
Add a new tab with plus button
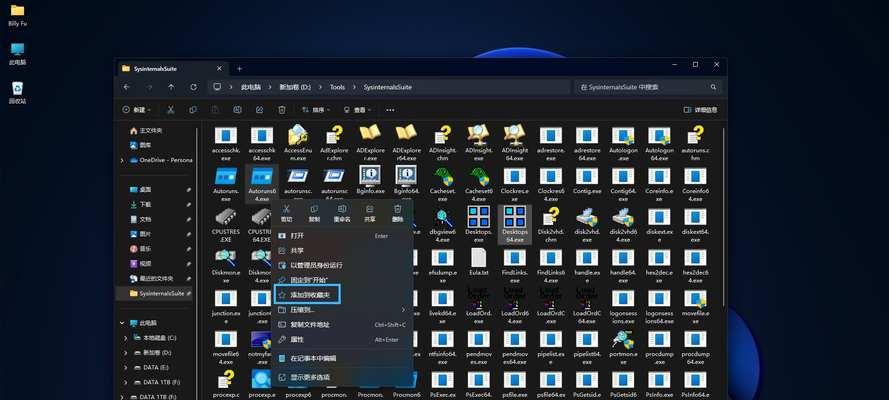(239, 69)
